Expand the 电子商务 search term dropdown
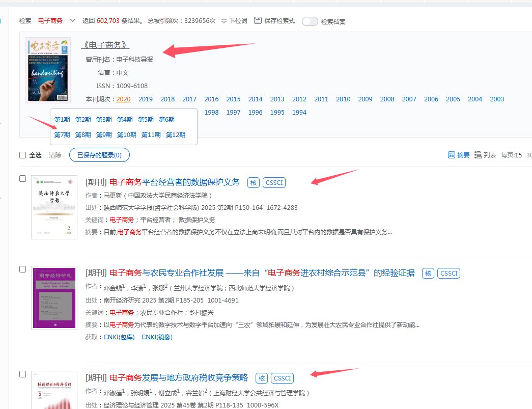 [73, 20]
